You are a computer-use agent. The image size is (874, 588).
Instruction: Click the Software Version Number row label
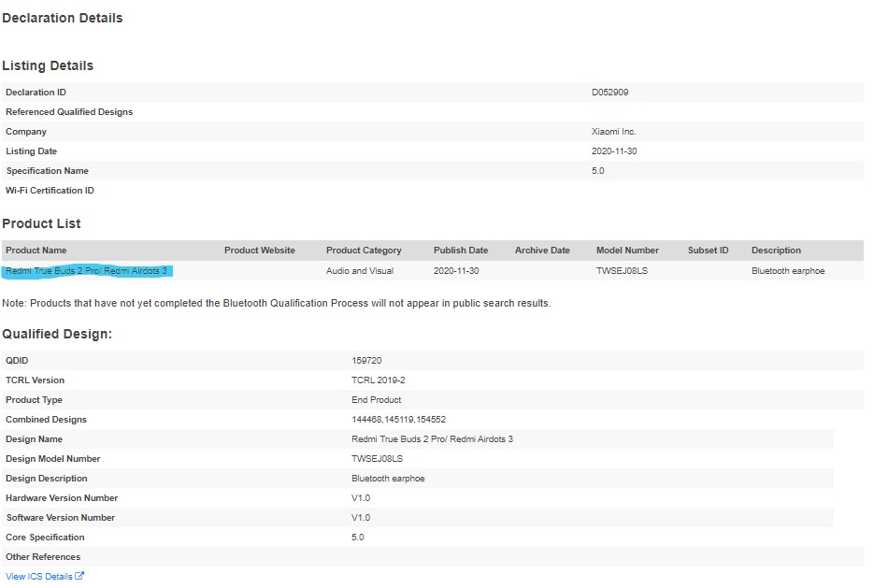point(60,518)
